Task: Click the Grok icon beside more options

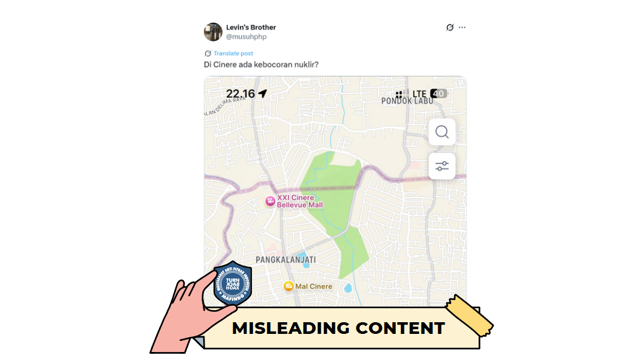Action: coord(450,27)
